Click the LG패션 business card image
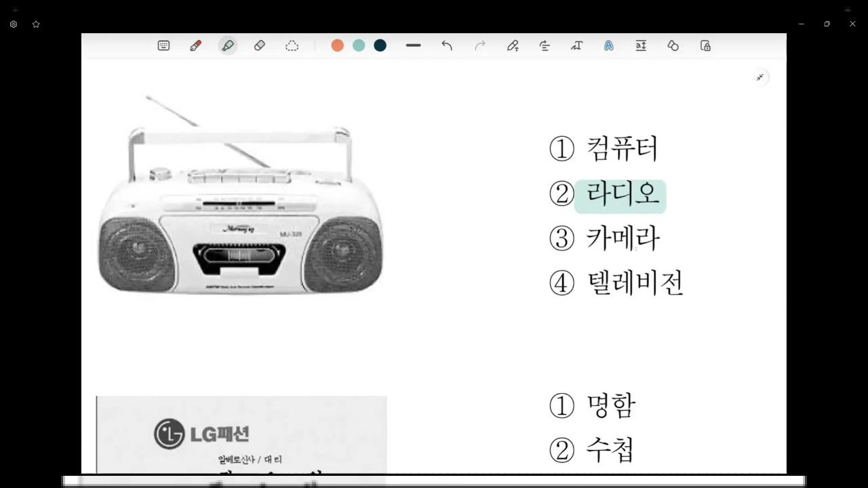 [x=241, y=434]
